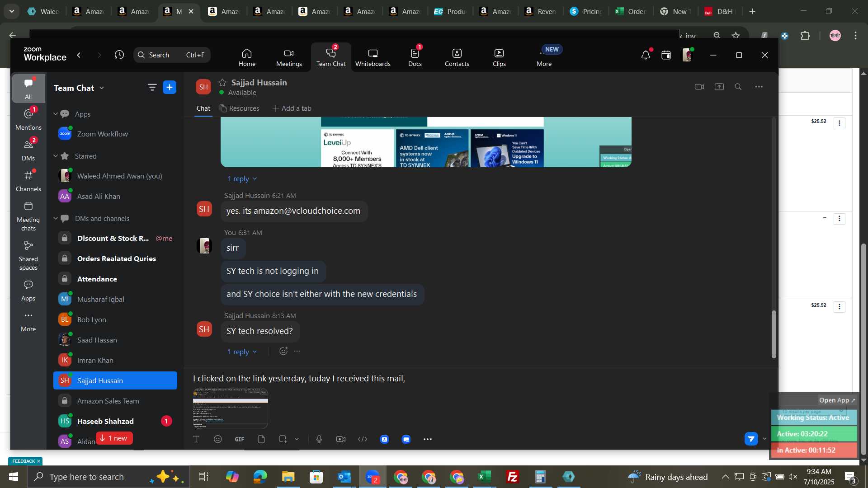Open the calendar icon in Zoom header
The height and width of the screenshot is (488, 868).
click(x=666, y=55)
